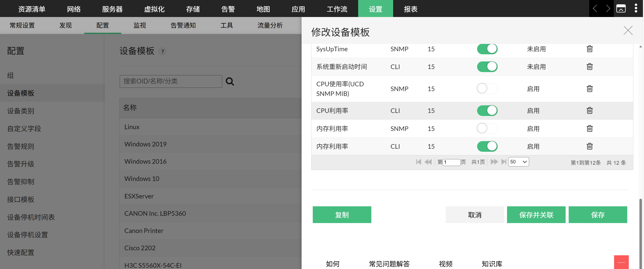Close the 修改设备模板 panel
644x269 pixels.
[628, 31]
